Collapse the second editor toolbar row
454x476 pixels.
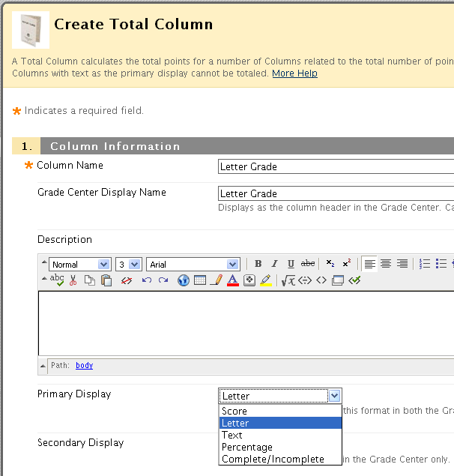click(x=44, y=278)
